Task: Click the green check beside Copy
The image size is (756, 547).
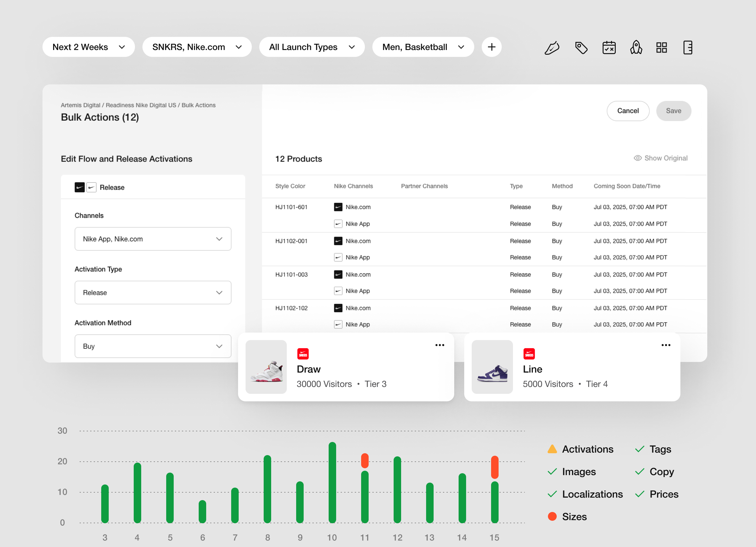Action: point(639,472)
